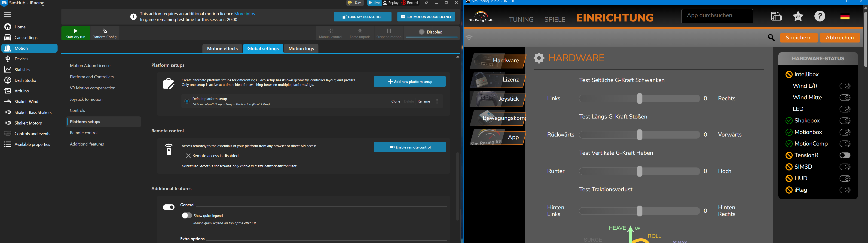
Task: Jump to Motion Addon Licence section
Action: [90, 66]
